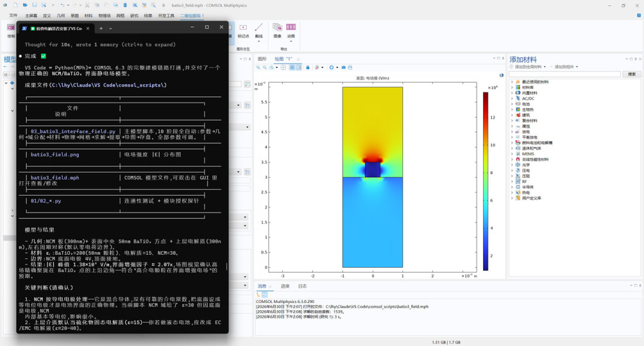Expand the 电池 materials node

tap(512, 104)
